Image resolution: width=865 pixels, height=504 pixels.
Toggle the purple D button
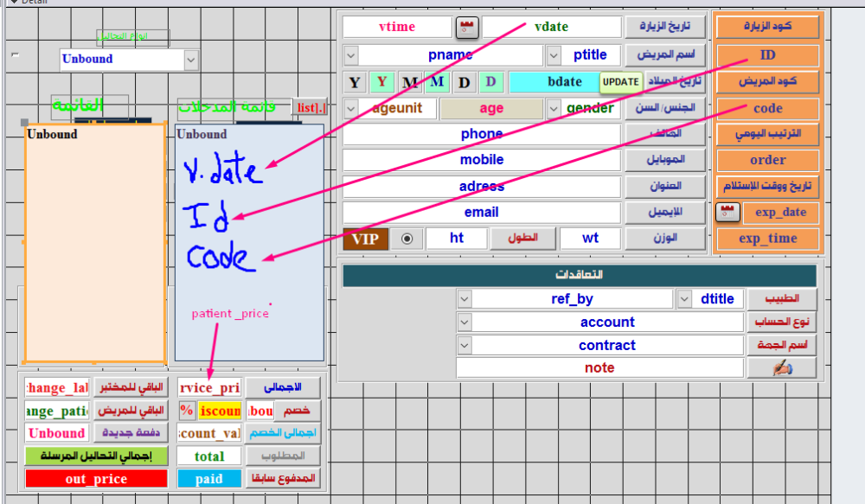[x=491, y=83]
